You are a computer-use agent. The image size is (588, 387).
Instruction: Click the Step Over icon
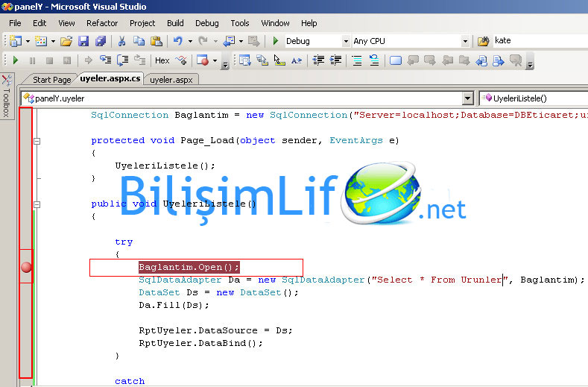(123, 60)
